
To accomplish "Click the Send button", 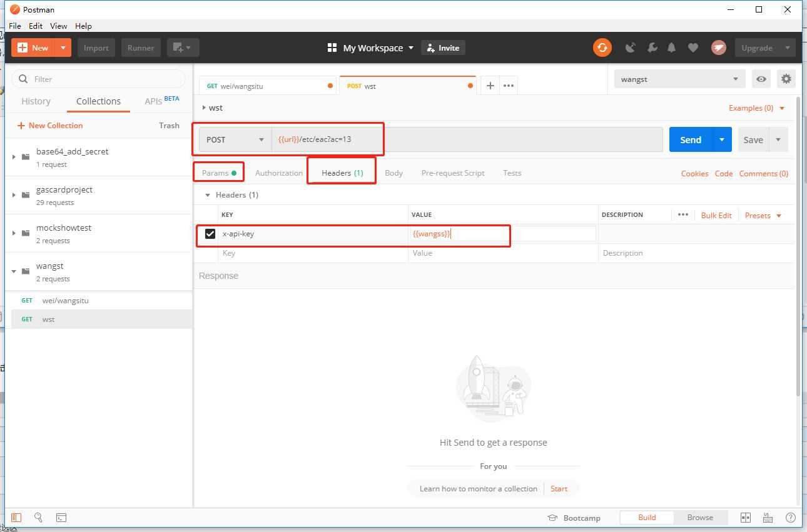I will point(691,139).
